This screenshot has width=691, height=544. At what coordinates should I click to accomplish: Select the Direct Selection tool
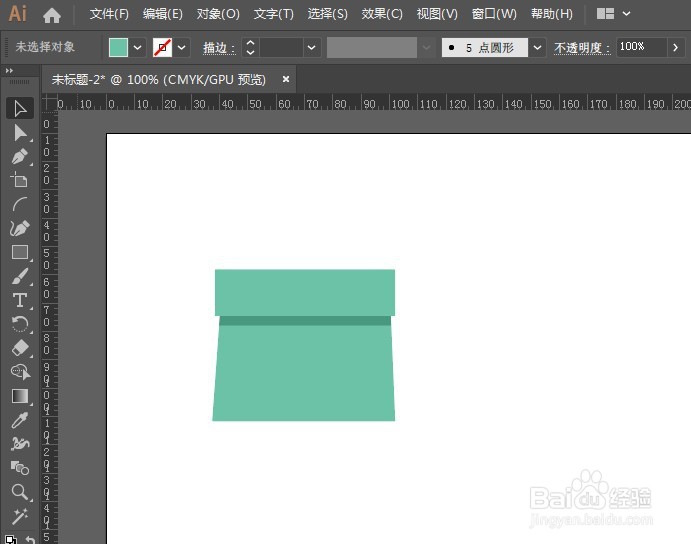(x=20, y=133)
